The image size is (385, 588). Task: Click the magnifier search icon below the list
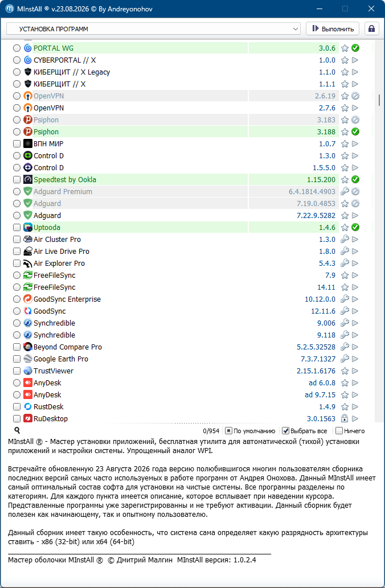pos(17,430)
